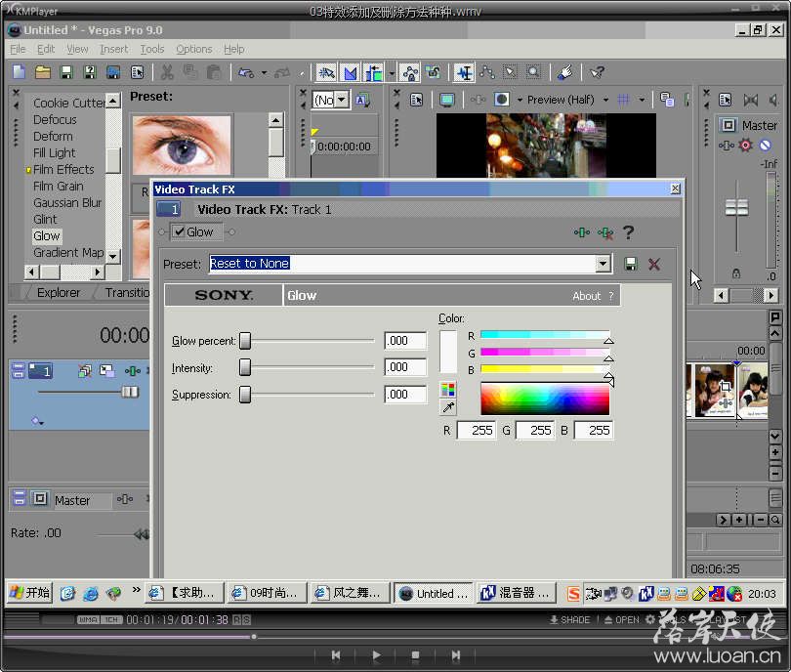This screenshot has width=791, height=672.
Task: Expand the grid overlays dropdown arrow
Action: pos(642,100)
